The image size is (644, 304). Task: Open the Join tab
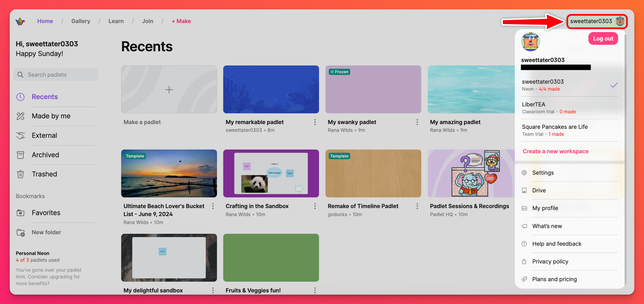(x=148, y=21)
